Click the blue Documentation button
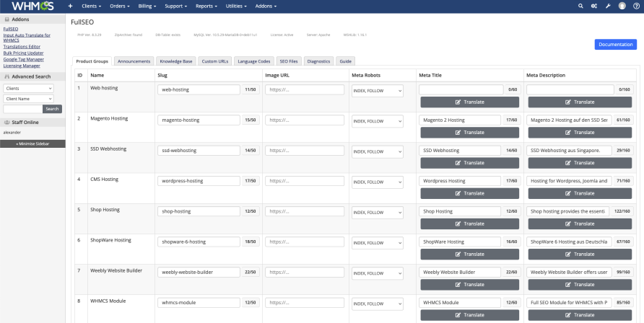644x323 pixels. pos(615,45)
